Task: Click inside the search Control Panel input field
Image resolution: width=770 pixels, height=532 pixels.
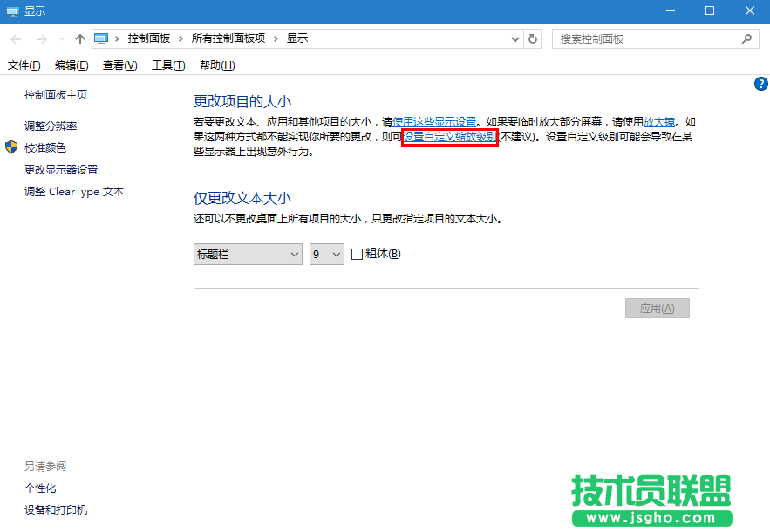Action: point(645,38)
